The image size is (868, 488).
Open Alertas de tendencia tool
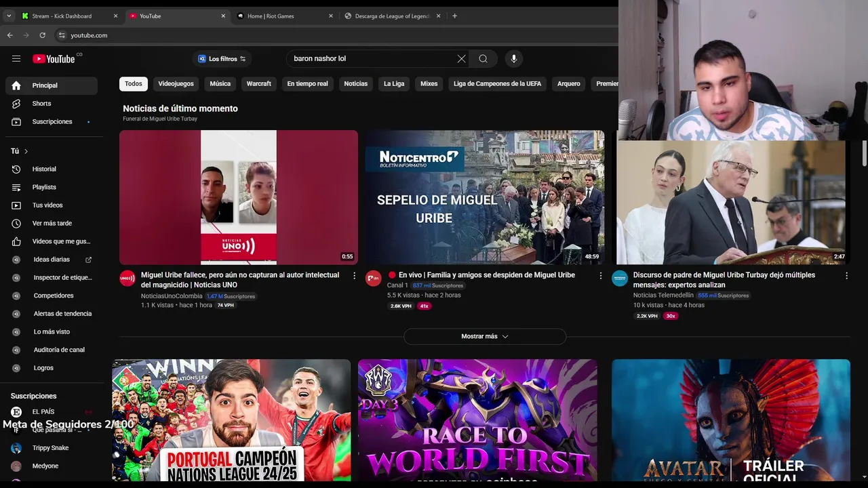52,314
